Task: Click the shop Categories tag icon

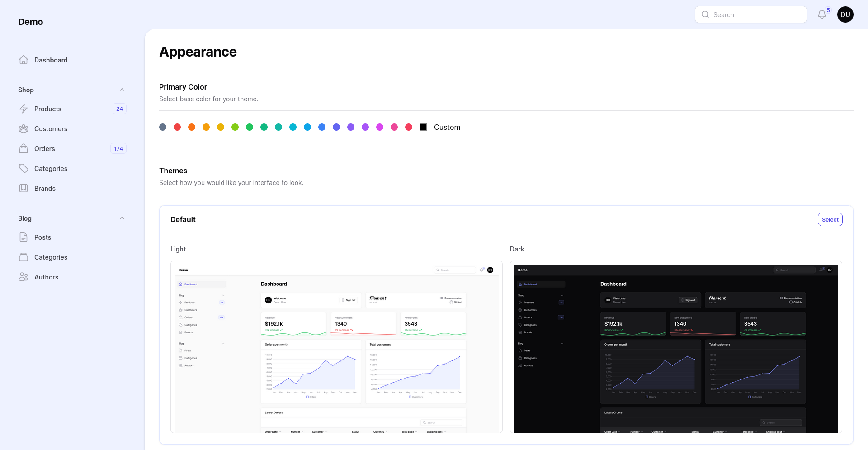Action: [x=24, y=169]
